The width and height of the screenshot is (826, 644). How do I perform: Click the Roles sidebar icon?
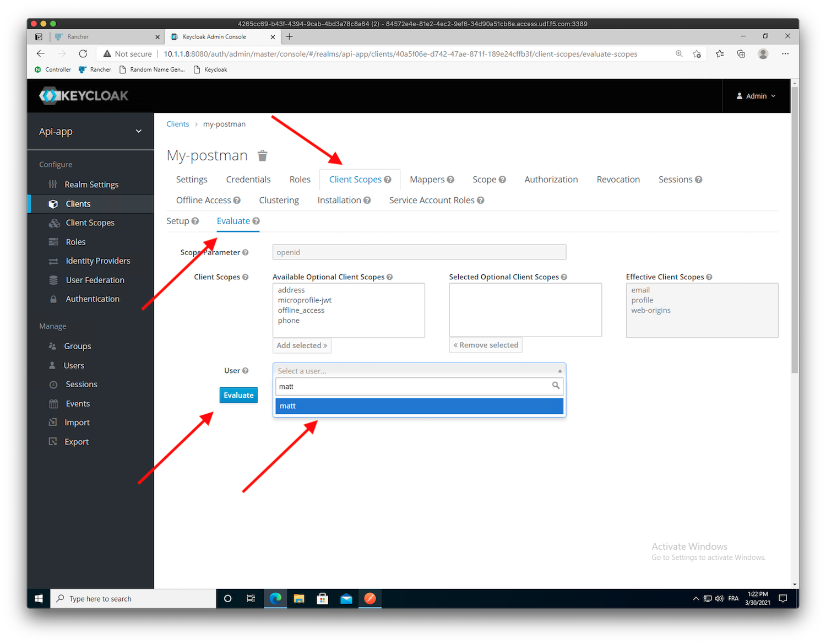[53, 242]
